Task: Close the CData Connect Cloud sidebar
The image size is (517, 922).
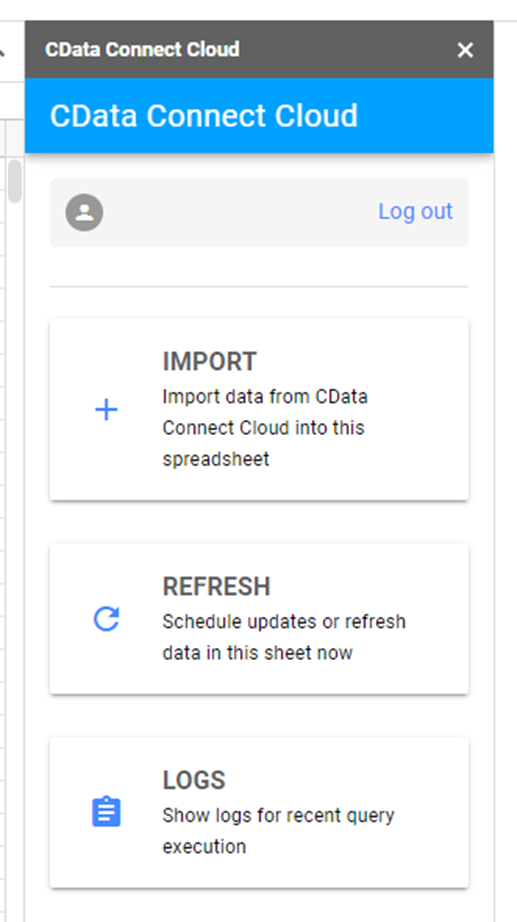Action: coord(465,50)
